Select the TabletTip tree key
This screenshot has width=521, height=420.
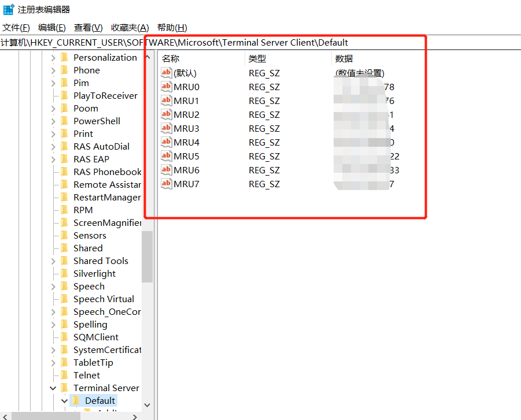click(93, 363)
